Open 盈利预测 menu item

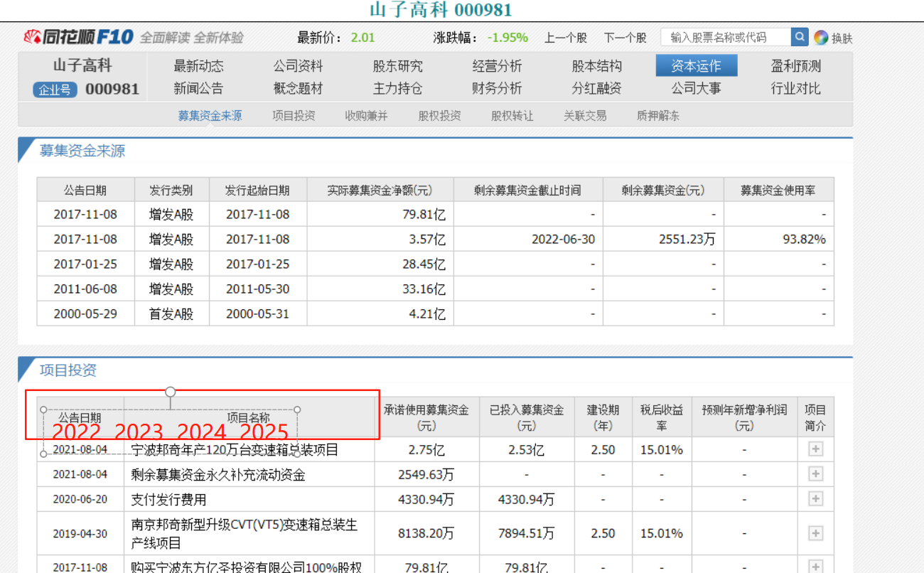[795, 66]
